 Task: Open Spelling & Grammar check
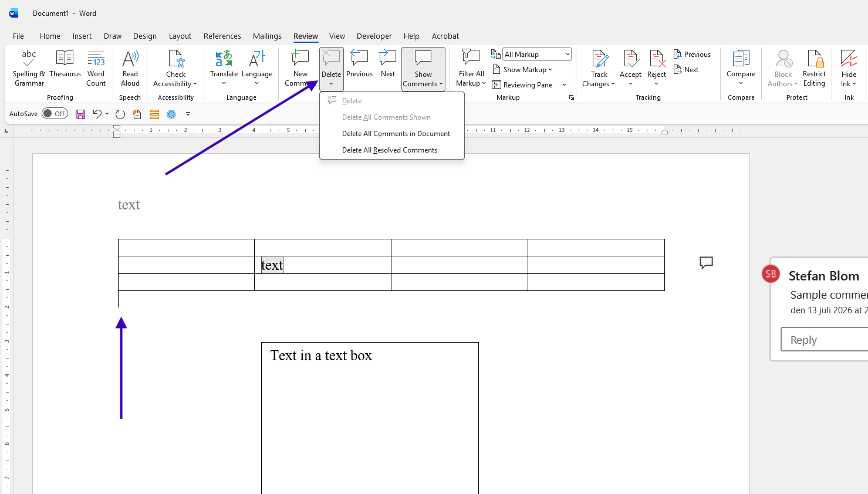point(29,69)
